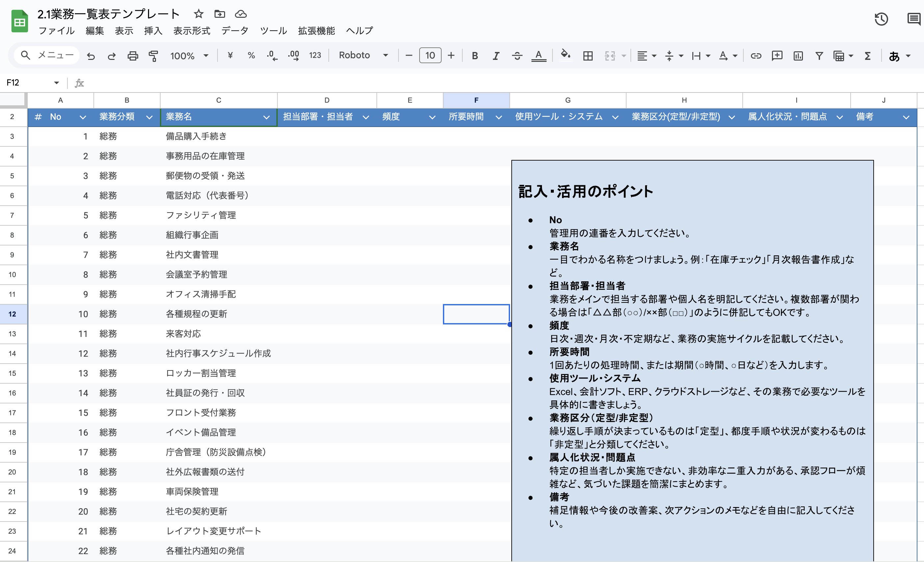Viewport: 924px width, 562px height.
Task: Open version history
Action: point(881,18)
